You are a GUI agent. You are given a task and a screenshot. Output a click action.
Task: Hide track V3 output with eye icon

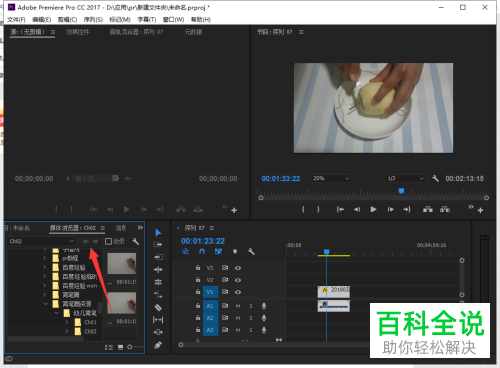tap(238, 268)
